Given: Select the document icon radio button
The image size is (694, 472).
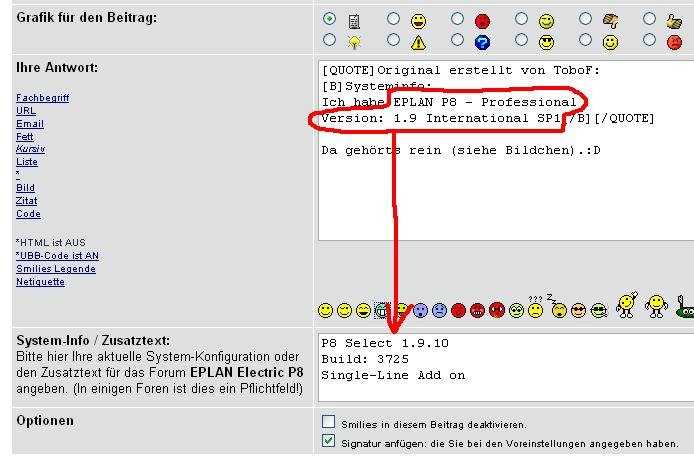Looking at the screenshot, I should [x=329, y=19].
